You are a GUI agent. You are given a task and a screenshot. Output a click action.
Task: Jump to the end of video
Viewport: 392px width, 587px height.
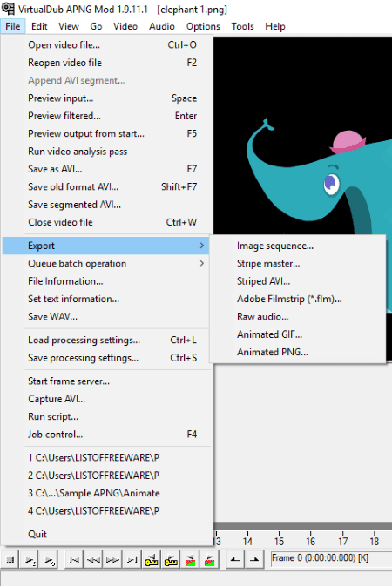tap(132, 560)
